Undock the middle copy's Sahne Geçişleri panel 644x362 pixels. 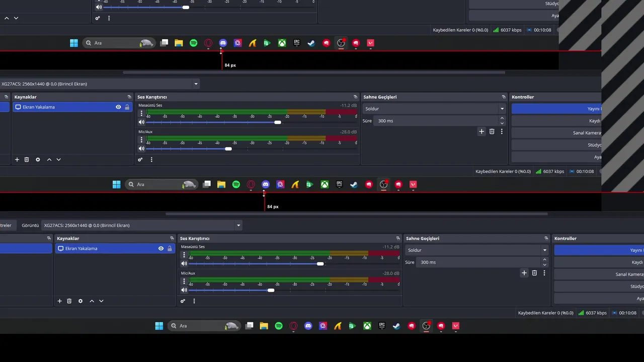(x=504, y=97)
